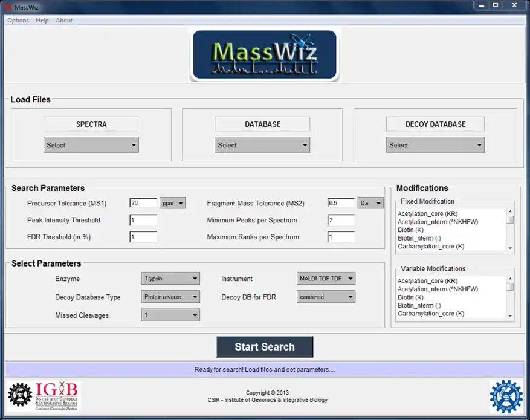The height and width of the screenshot is (420, 530).
Task: Click the black CSIR gear emblem
Action: click(x=20, y=395)
